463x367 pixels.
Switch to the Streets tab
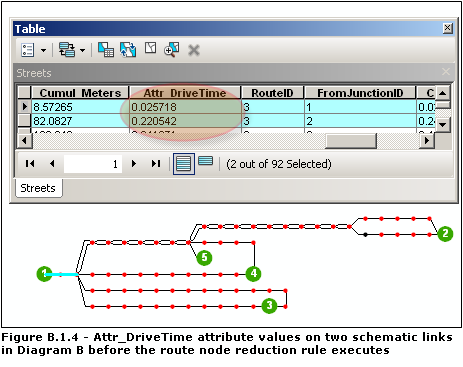tap(38, 188)
